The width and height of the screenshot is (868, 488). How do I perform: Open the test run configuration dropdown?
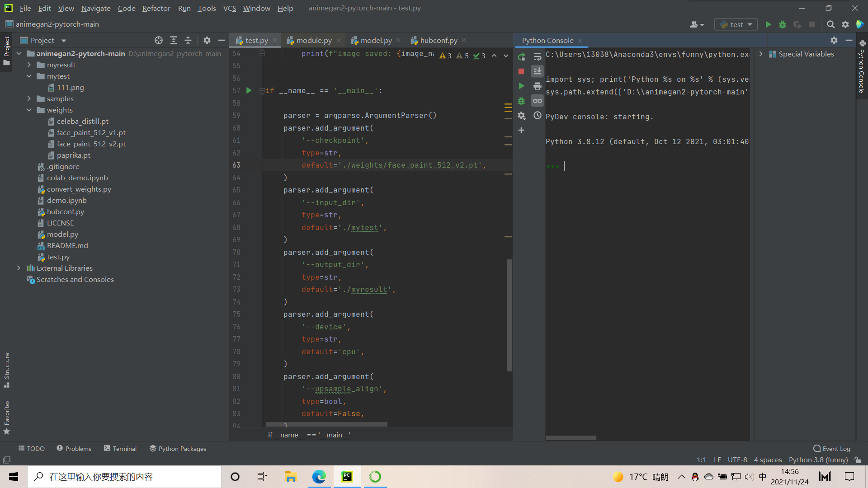(x=736, y=24)
